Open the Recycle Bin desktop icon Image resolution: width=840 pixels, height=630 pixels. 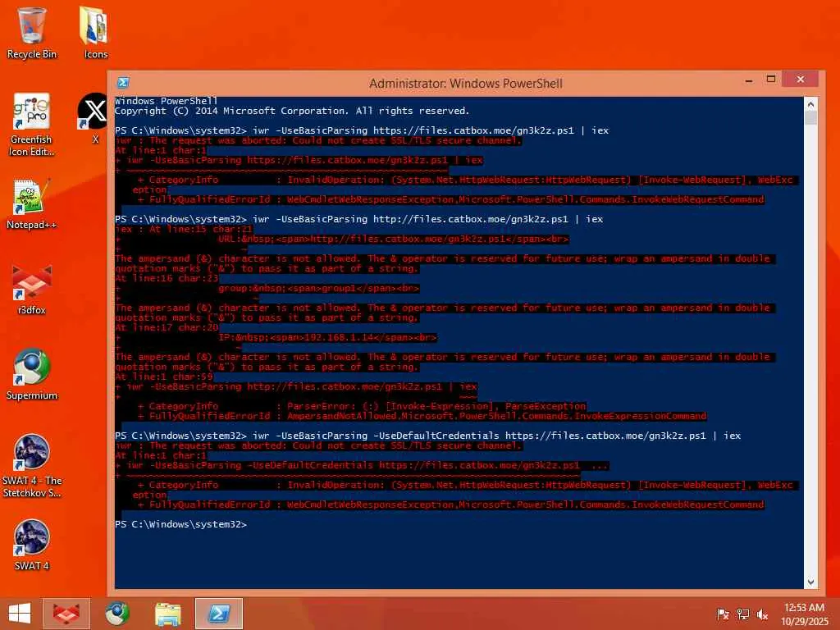pyautogui.click(x=32, y=33)
